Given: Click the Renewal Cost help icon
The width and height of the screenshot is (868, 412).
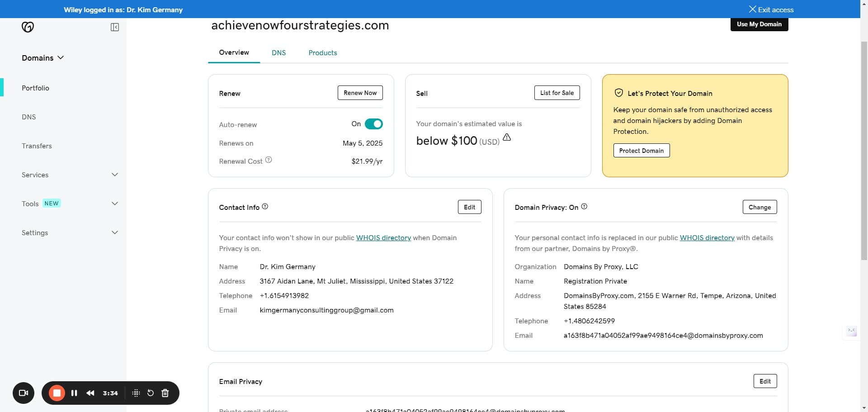Looking at the screenshot, I should [269, 160].
